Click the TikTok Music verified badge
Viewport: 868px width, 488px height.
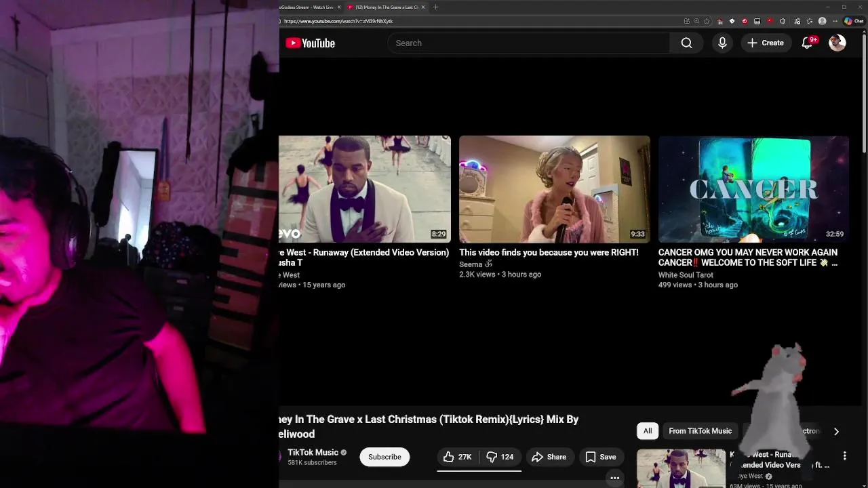[344, 453]
